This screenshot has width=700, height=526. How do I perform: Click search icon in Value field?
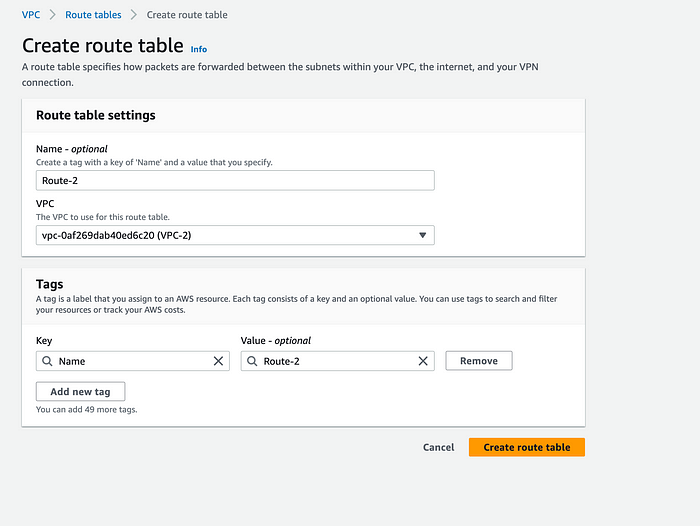(252, 361)
